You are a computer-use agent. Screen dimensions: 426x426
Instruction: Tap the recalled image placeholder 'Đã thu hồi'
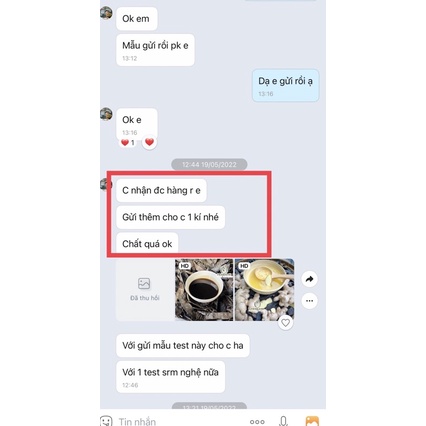[x=145, y=290]
